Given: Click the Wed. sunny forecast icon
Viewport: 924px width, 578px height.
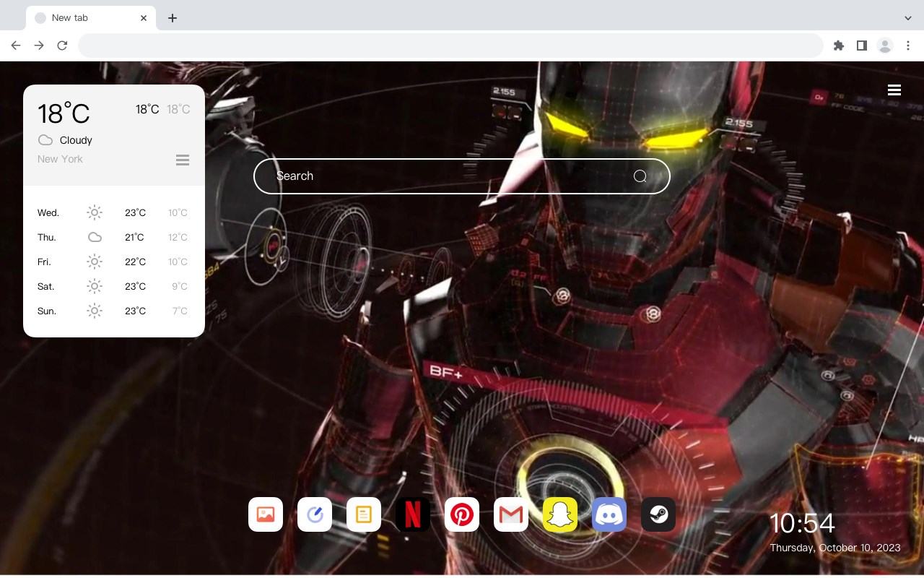Looking at the screenshot, I should pos(95,212).
